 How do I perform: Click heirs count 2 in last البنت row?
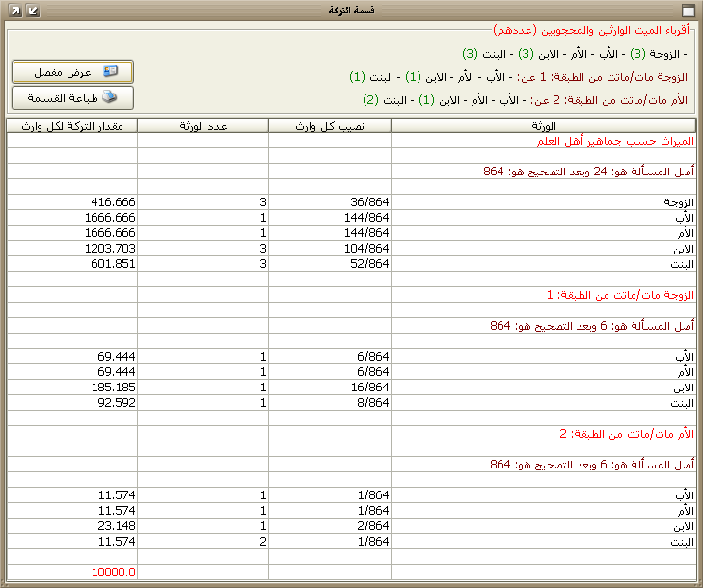point(263,542)
